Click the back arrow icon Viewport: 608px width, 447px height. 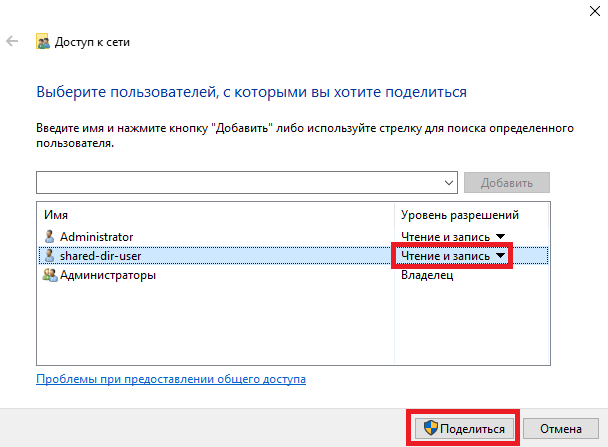click(12, 41)
